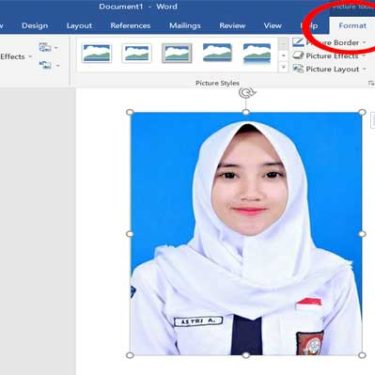Expand the full Picture Styles gallery

coord(283,68)
